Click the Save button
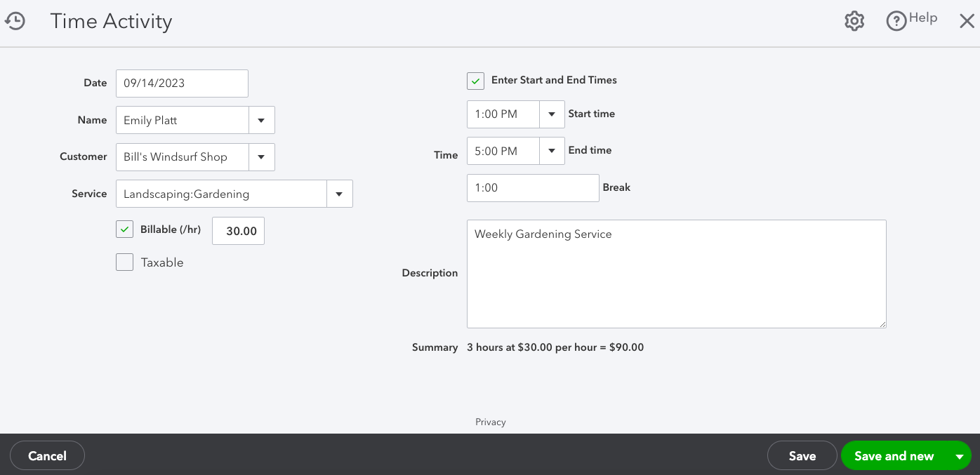980x475 pixels. click(x=802, y=456)
